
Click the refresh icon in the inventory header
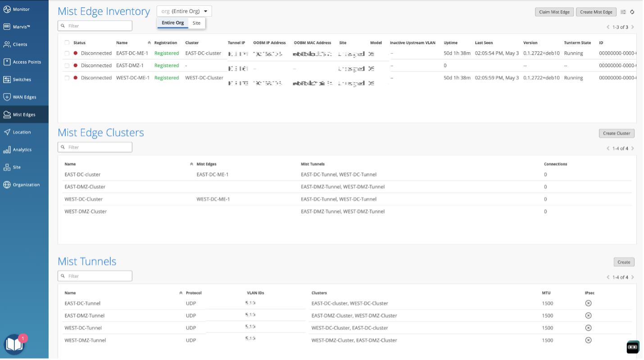coord(632,12)
